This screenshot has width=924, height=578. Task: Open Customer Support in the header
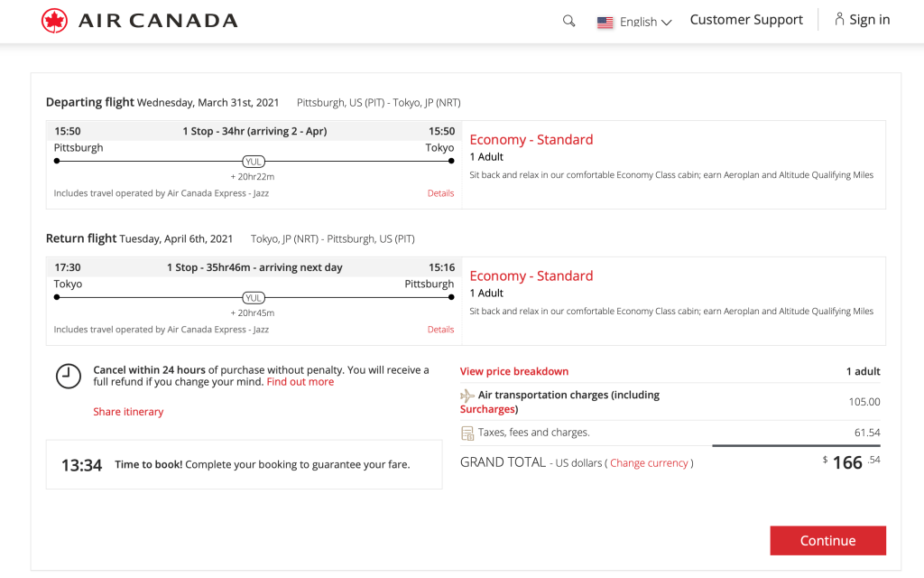(746, 20)
